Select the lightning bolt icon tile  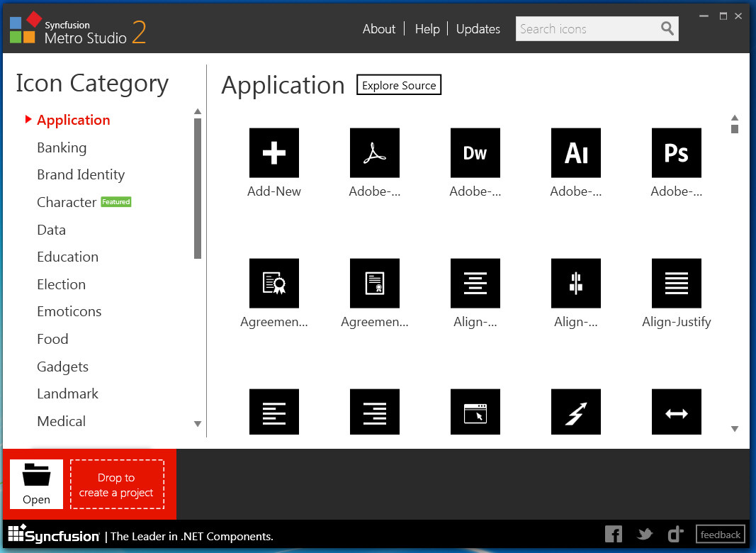(x=575, y=412)
